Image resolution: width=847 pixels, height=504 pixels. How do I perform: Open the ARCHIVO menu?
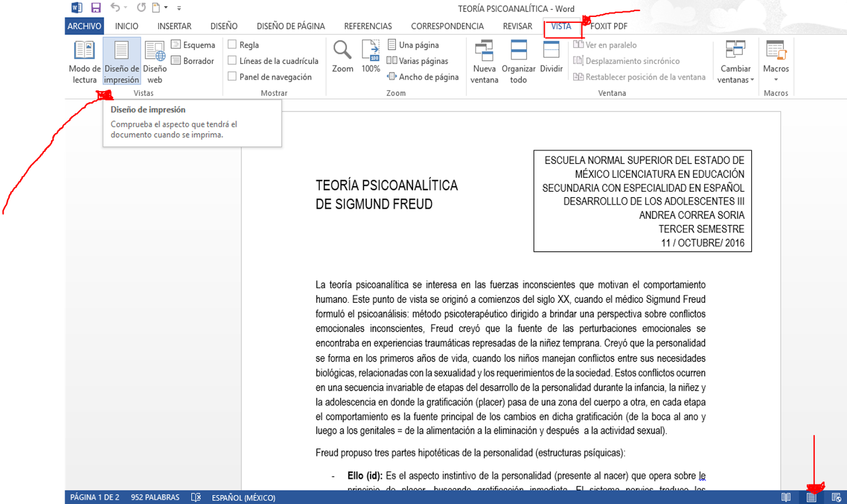84,25
